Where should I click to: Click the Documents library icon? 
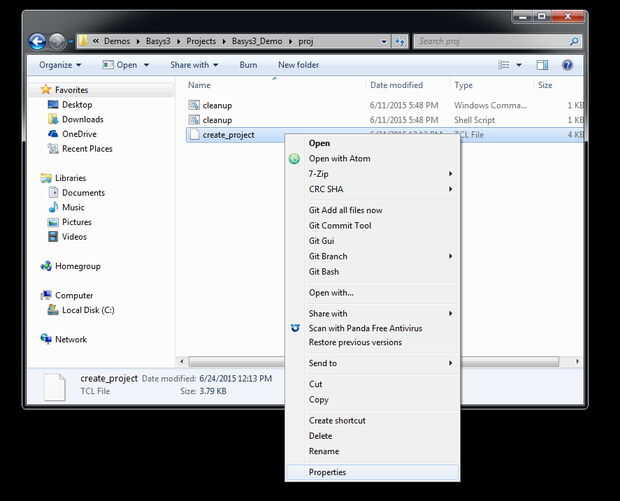coord(53,193)
